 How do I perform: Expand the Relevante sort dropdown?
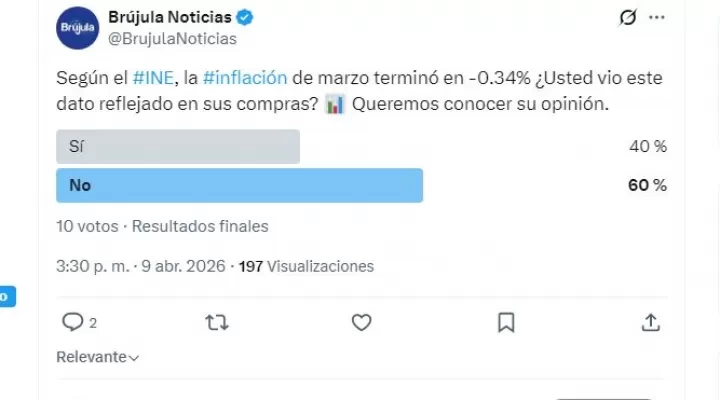point(98,357)
